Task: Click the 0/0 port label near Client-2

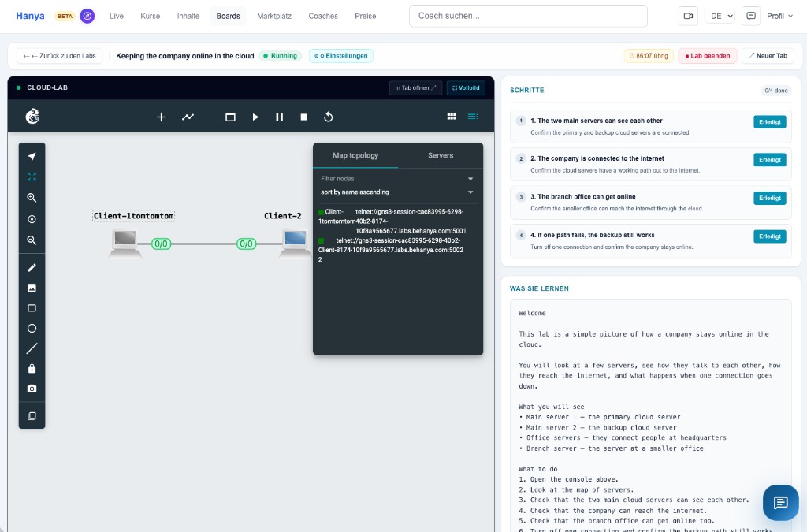Action: click(x=246, y=244)
